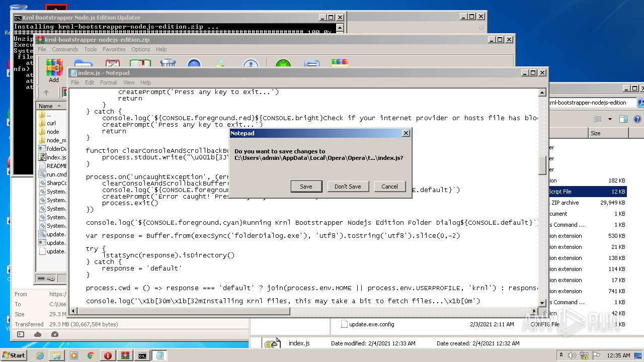The image size is (644, 362).
Task: Click WinRAR's Test toolbar icon
Action: pos(112,64)
